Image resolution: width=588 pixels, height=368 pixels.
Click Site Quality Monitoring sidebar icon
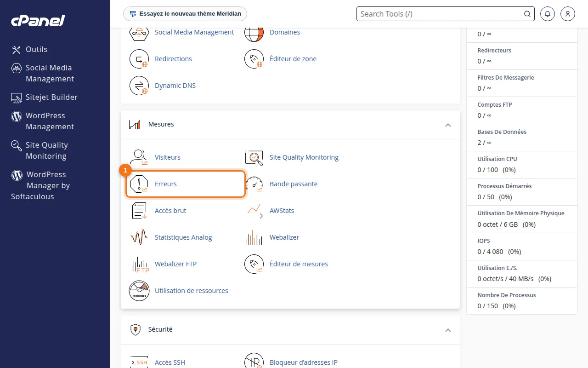click(17, 146)
